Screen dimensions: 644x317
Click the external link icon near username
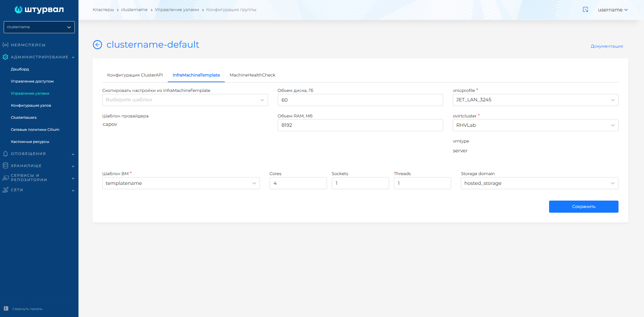pyautogui.click(x=585, y=9)
